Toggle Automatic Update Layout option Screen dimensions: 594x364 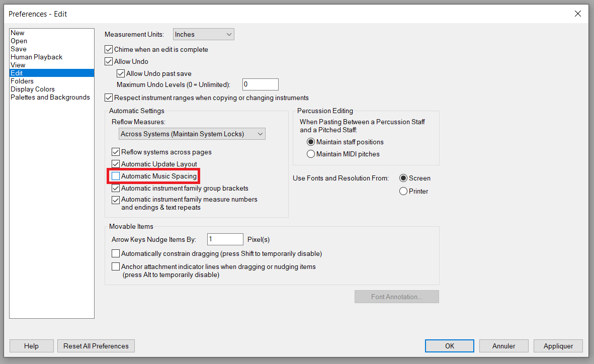tap(116, 164)
